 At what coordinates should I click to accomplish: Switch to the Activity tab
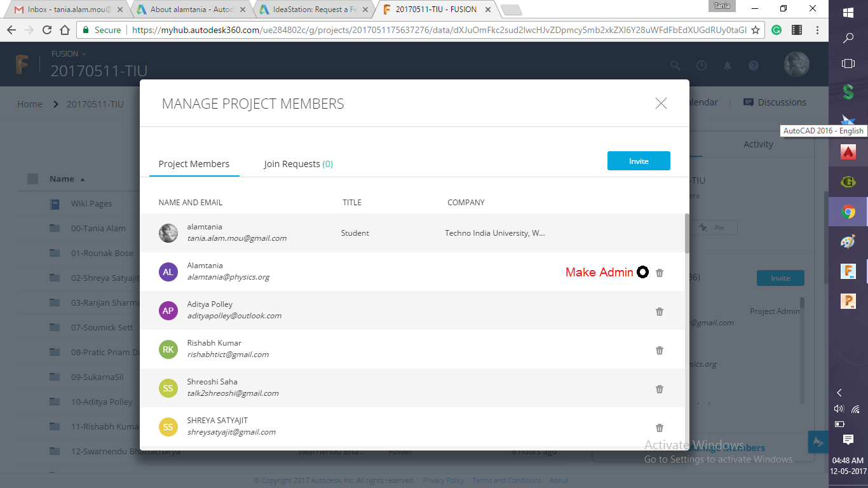tap(758, 144)
